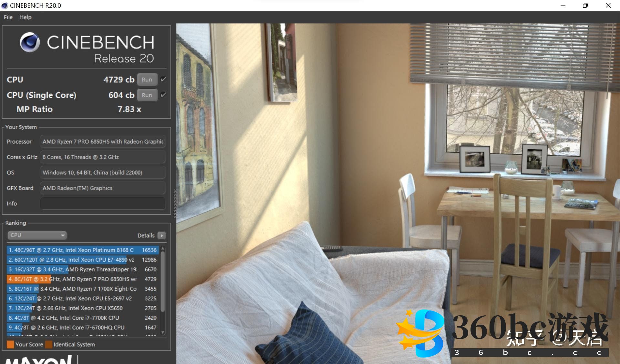Click the Processor name field
The width and height of the screenshot is (620, 364).
[x=103, y=142]
